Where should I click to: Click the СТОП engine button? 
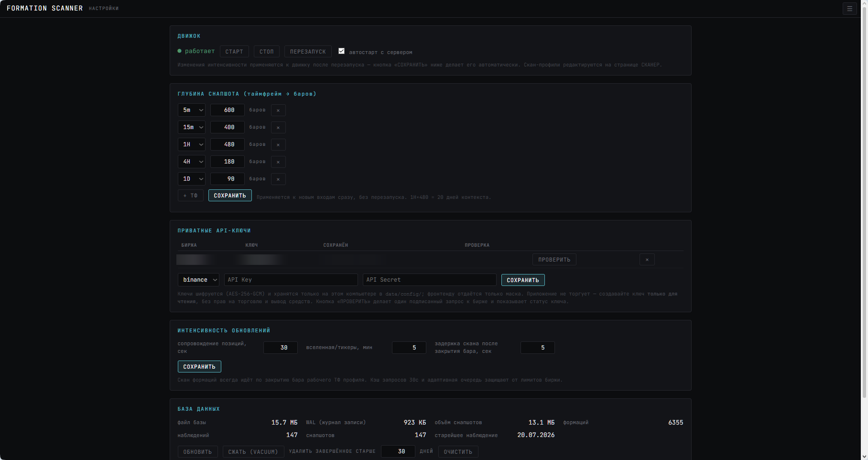[267, 52]
